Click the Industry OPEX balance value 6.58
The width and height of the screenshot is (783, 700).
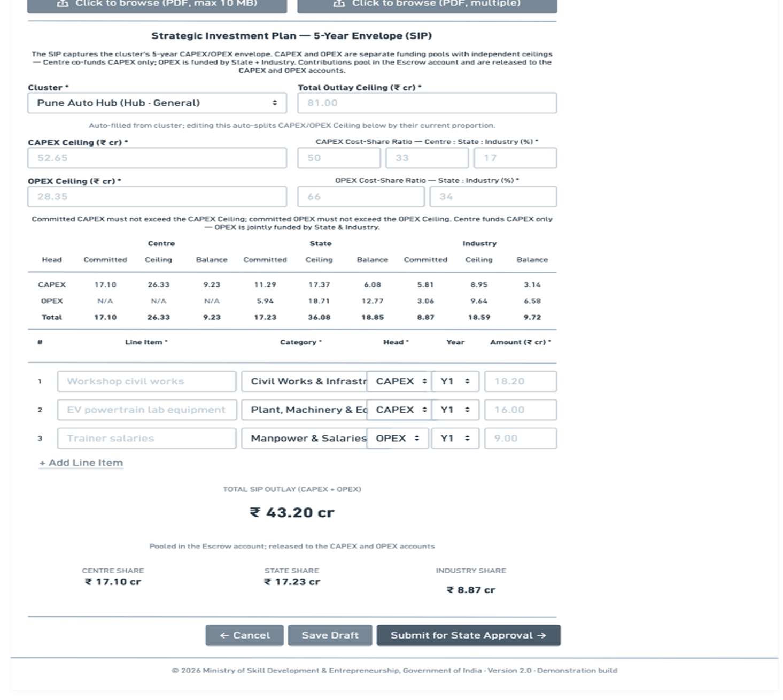pos(532,301)
